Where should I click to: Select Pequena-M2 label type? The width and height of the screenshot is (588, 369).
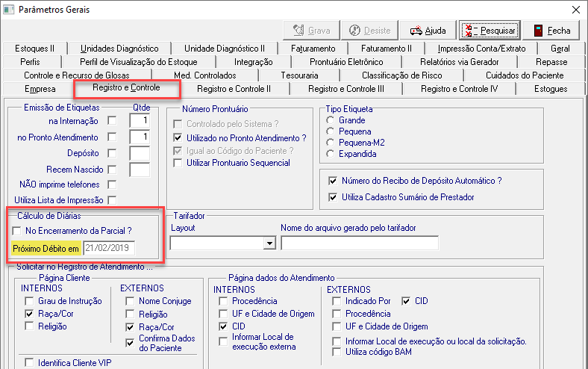tap(330, 143)
